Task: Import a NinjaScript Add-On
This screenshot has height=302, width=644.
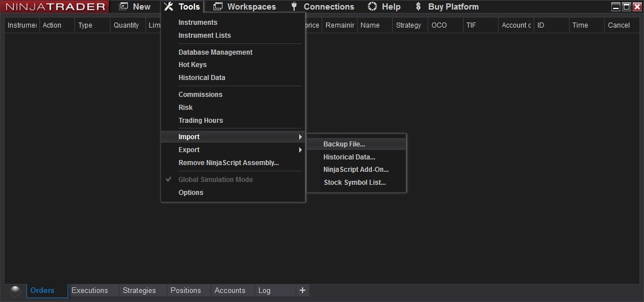Action: (357, 170)
